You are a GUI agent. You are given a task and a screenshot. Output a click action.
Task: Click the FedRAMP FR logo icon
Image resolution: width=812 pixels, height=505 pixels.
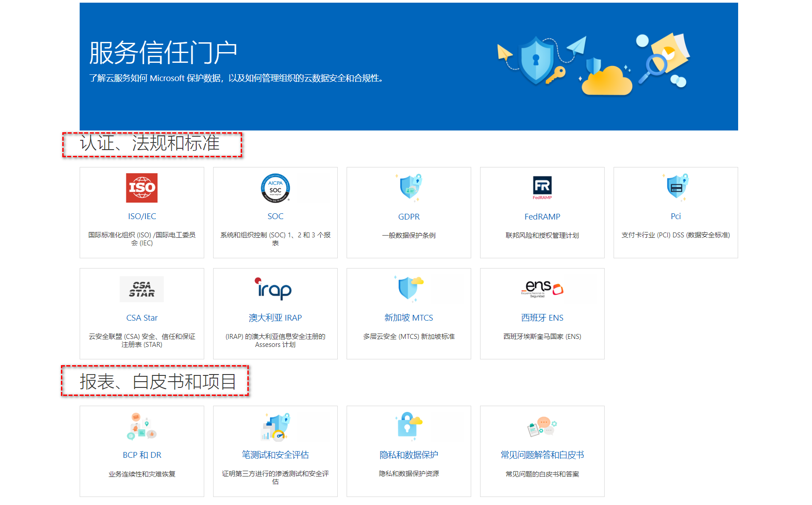(x=542, y=188)
